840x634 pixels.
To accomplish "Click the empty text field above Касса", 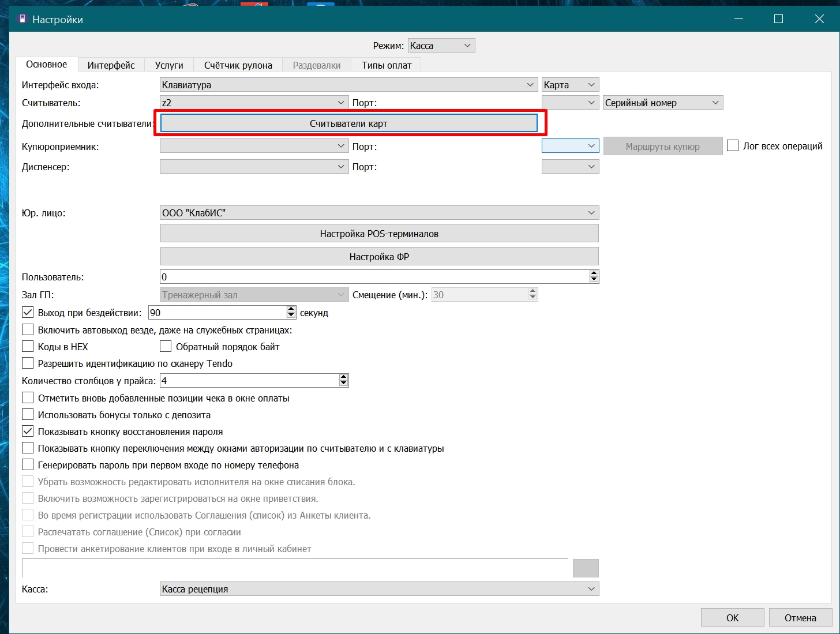I will pos(295,568).
